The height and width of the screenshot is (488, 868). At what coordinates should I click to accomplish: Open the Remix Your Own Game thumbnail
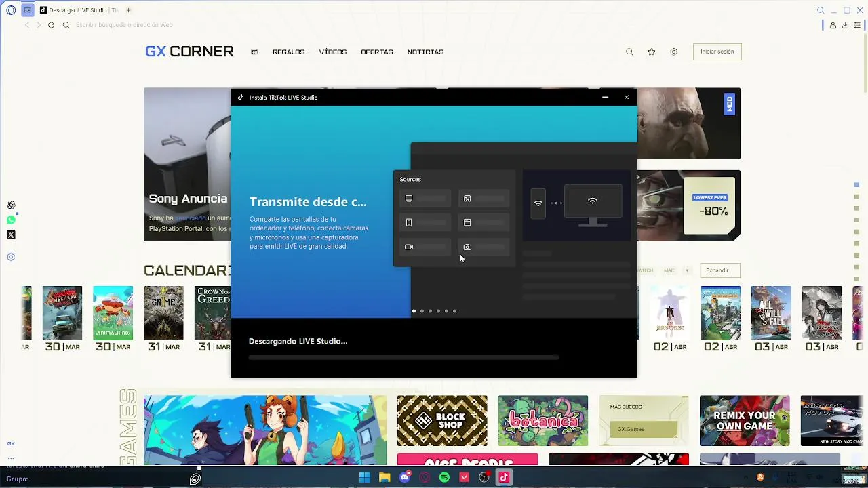pyautogui.click(x=745, y=421)
